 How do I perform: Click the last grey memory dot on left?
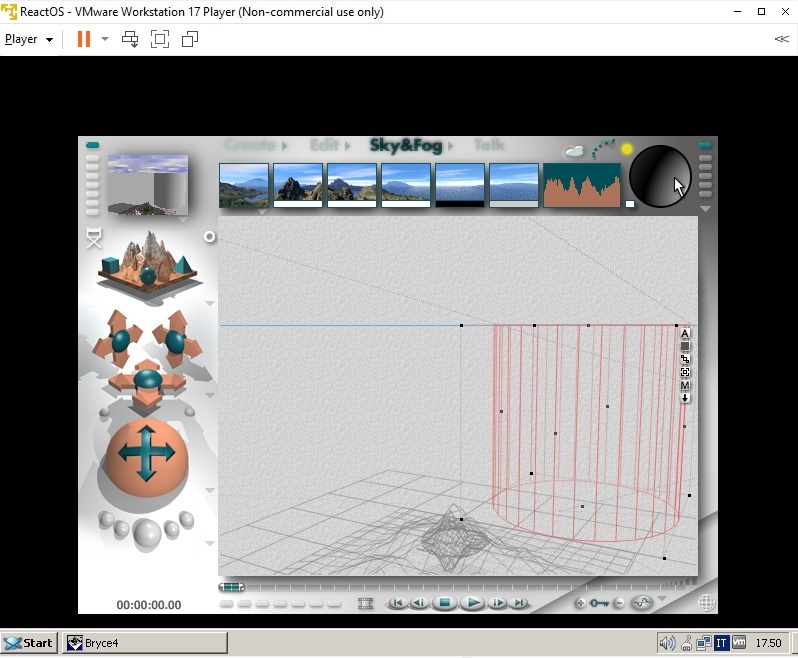coord(93,212)
